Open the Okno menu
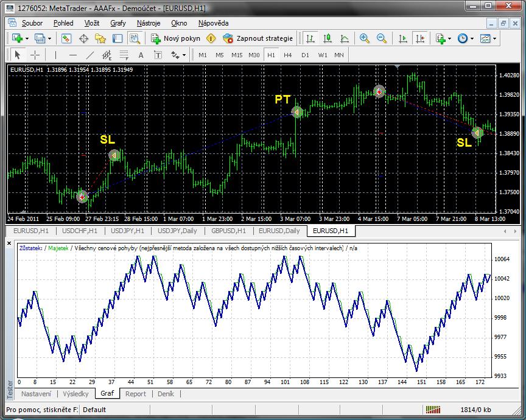 coord(179,23)
